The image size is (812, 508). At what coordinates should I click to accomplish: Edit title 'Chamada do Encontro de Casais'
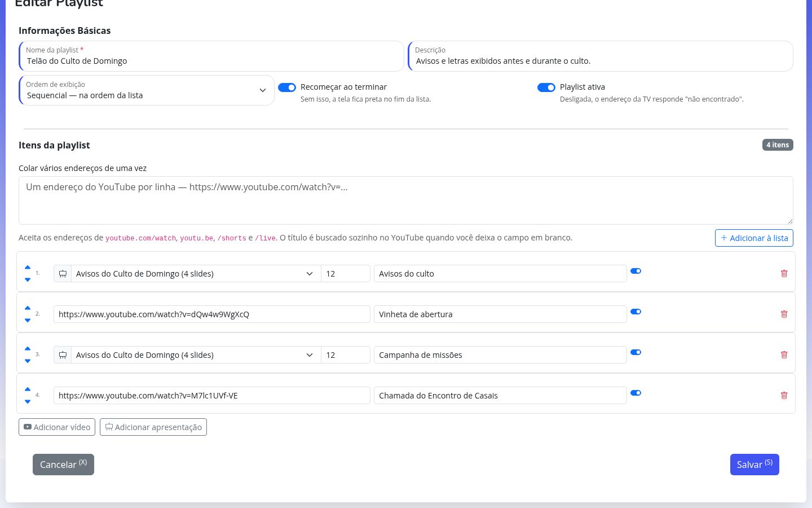[500, 396]
